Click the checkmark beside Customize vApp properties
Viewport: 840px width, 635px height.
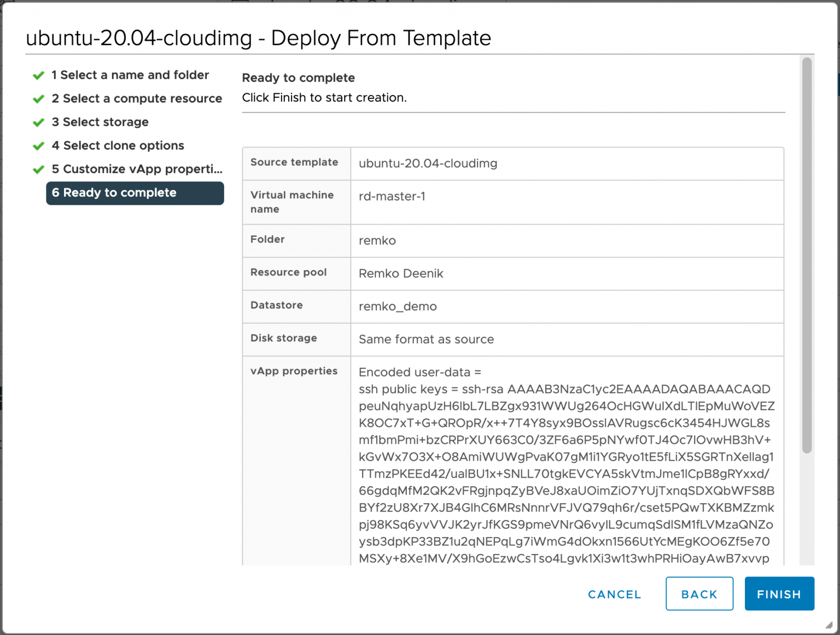[38, 169]
